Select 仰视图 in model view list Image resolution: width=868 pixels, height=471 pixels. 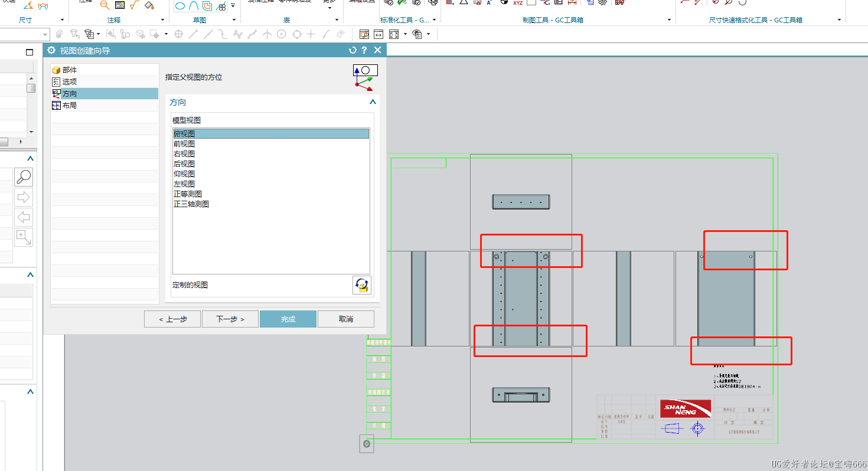(x=271, y=174)
